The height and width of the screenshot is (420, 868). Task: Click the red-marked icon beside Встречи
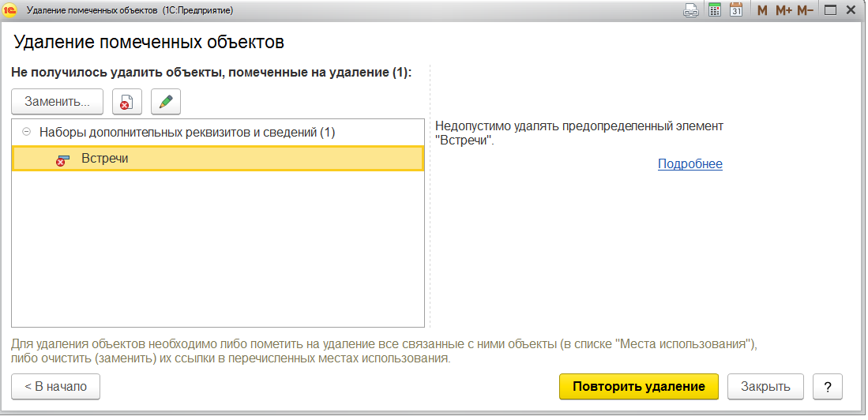[x=62, y=160]
